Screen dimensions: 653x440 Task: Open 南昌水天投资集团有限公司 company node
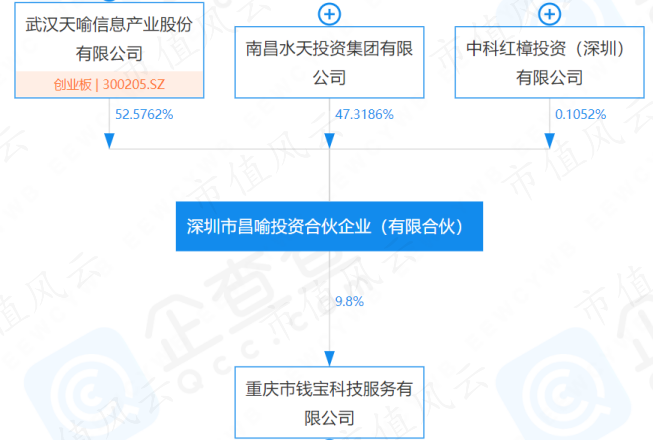[x=329, y=62]
